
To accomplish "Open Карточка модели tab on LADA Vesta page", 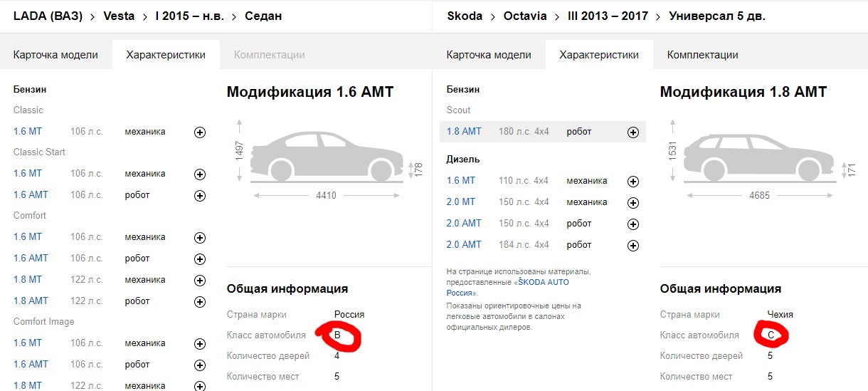I will point(55,55).
